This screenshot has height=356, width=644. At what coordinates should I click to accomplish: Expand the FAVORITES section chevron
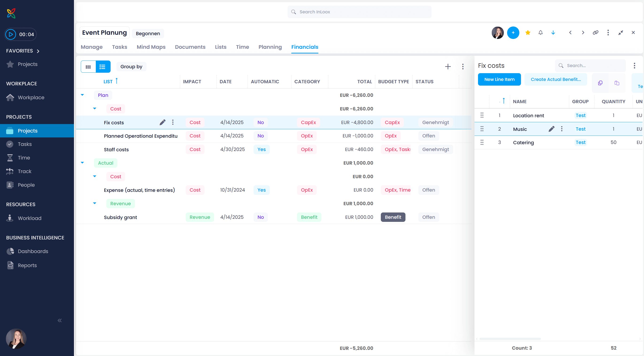(38, 51)
